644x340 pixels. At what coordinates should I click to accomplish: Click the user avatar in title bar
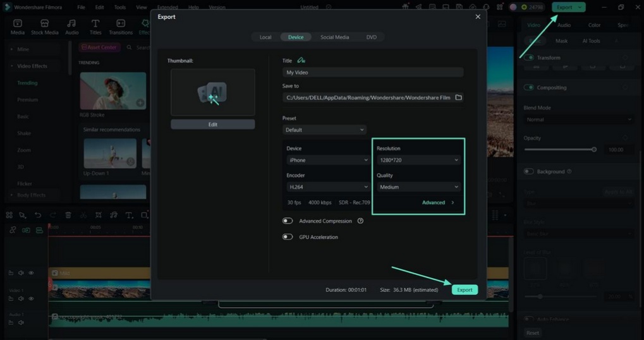[x=513, y=7]
